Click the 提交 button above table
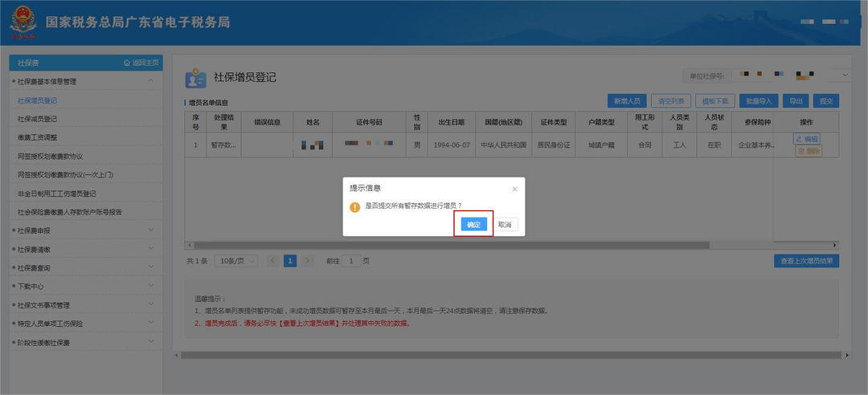This screenshot has height=395, width=868. [x=826, y=101]
